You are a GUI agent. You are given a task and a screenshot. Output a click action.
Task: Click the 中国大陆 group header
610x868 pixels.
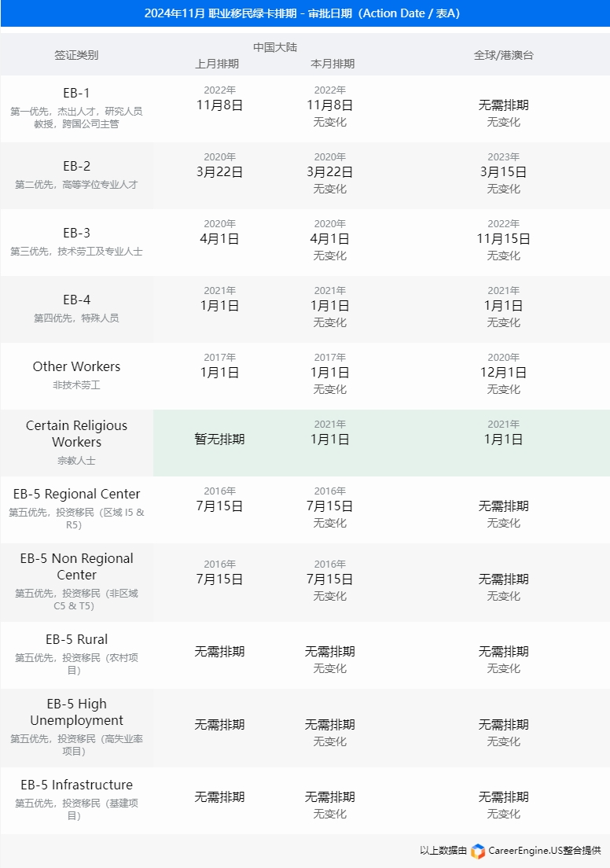[x=275, y=47]
